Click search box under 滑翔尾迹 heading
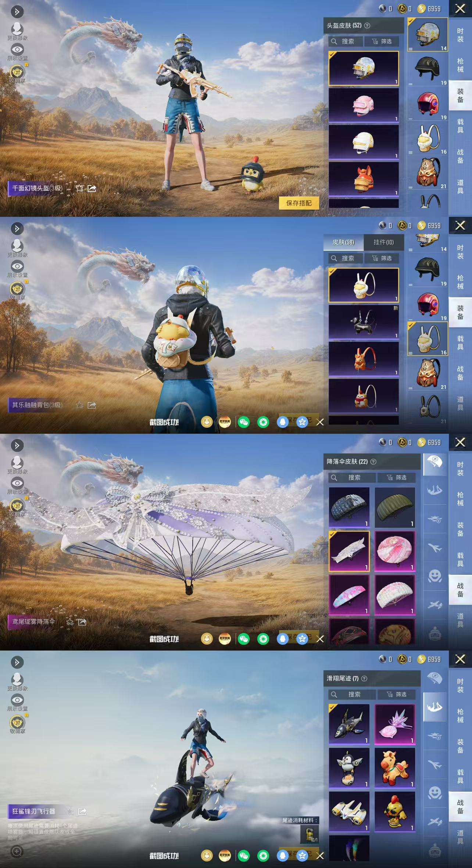 (352, 694)
